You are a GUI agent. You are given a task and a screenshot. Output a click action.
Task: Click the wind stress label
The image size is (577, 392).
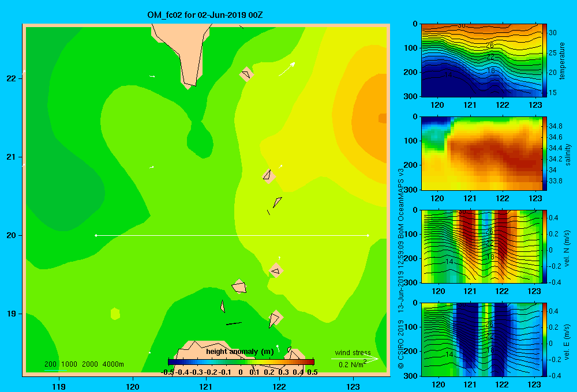coord(353,352)
